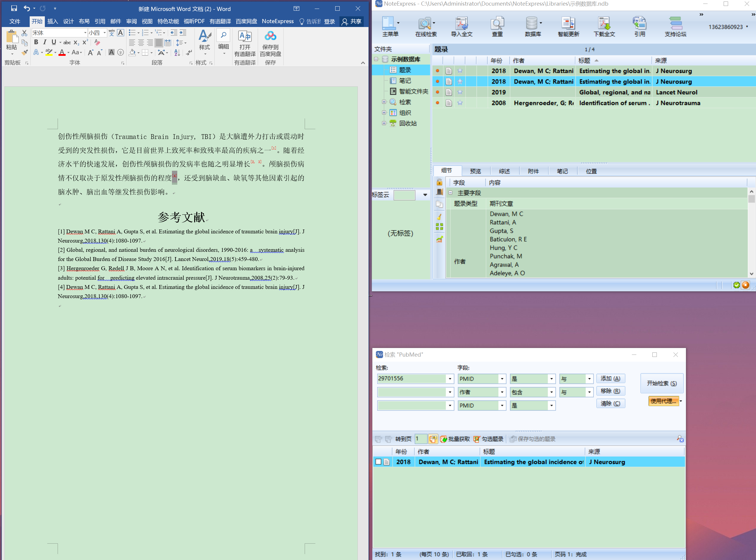
Task: Click the 使用代理 button
Action: click(x=663, y=401)
